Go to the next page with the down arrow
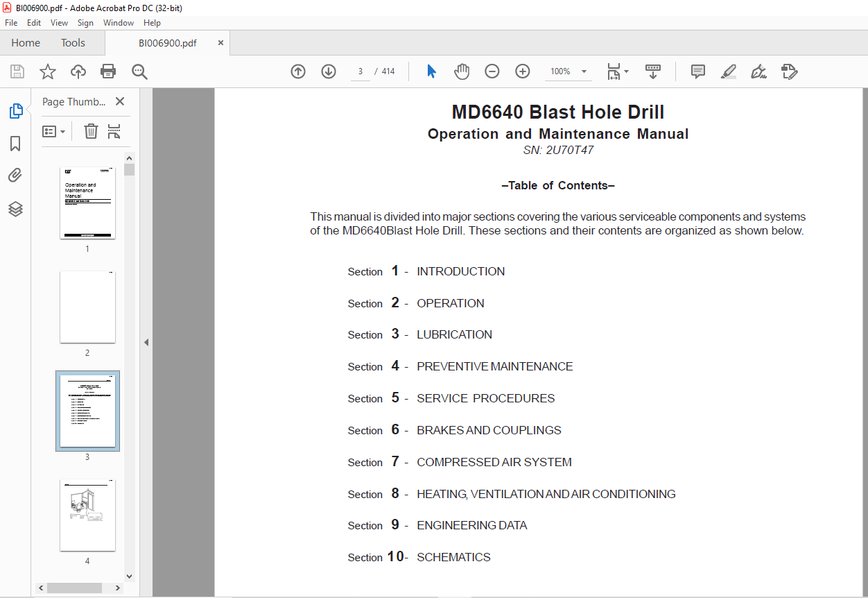 click(329, 71)
